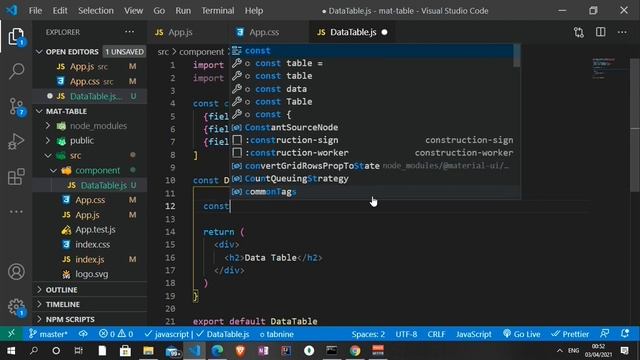Click the component breadcrumb segment
The width and height of the screenshot is (640, 360).
201,52
